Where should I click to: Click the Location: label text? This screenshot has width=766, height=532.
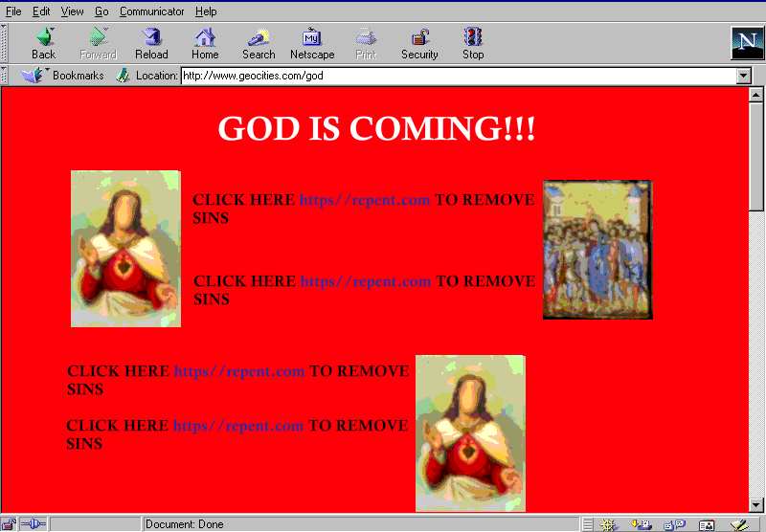(156, 76)
